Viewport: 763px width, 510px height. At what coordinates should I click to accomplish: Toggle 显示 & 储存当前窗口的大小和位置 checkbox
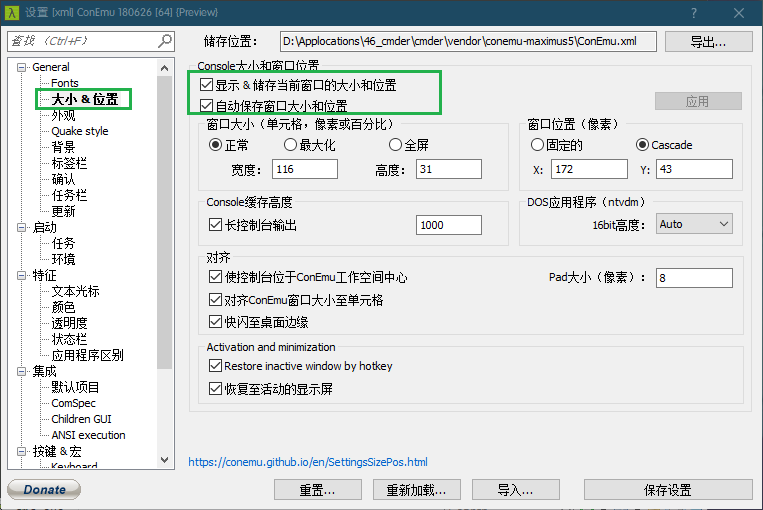coord(206,85)
